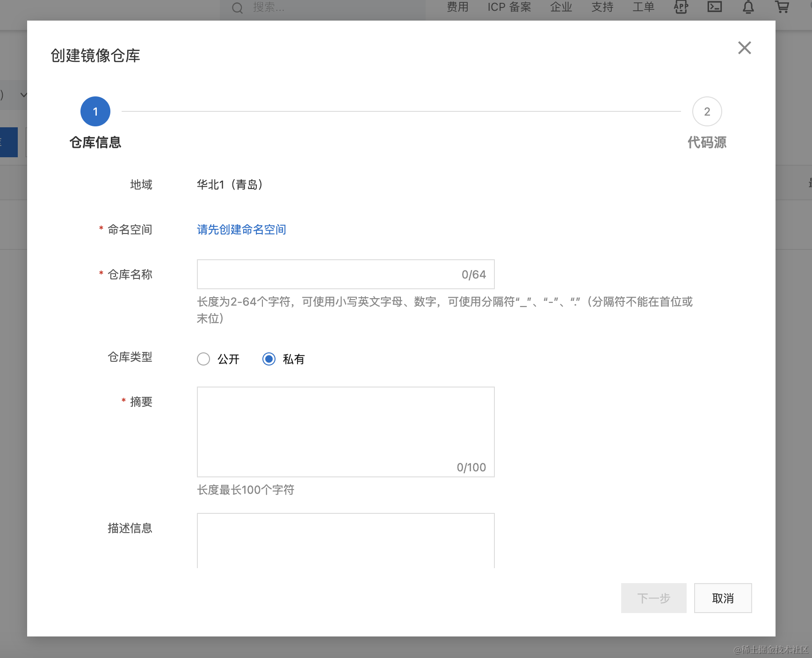
Task: Open the notifications bell
Action: click(748, 7)
